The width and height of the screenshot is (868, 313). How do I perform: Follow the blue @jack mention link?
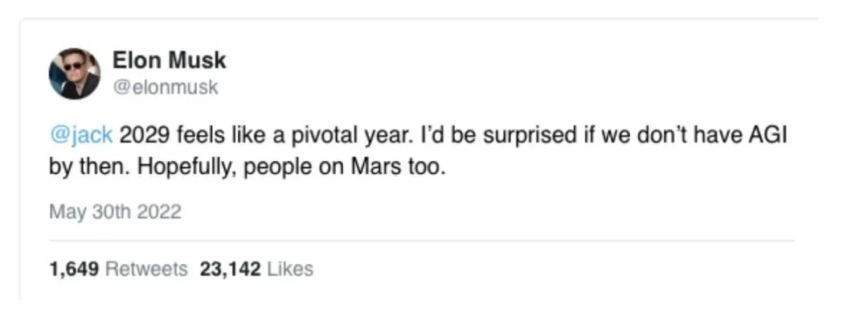click(x=81, y=136)
